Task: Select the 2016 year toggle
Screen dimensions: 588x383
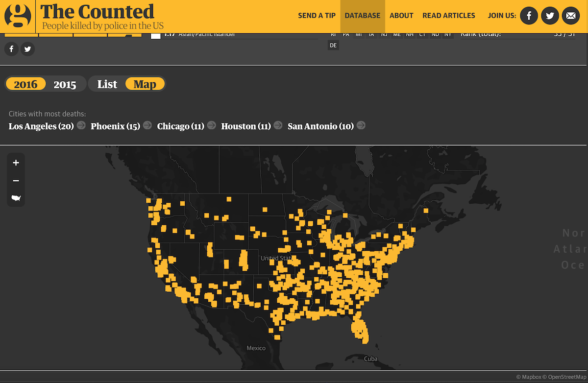Action: coord(26,84)
